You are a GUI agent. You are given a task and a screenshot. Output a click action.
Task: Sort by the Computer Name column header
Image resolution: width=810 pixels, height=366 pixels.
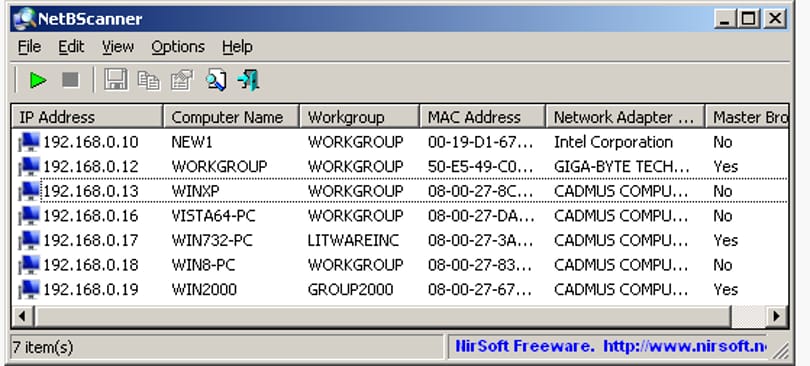231,117
